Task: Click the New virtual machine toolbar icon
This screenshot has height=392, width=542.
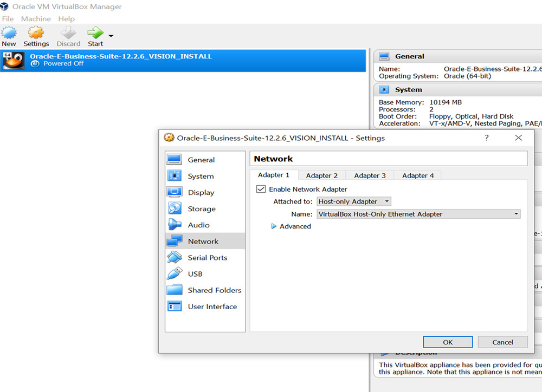Action: point(9,33)
